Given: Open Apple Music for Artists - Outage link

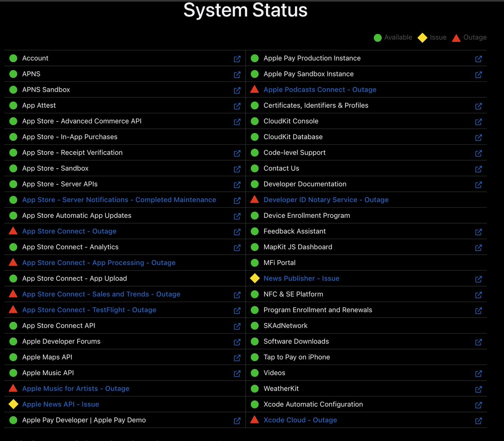Looking at the screenshot, I should tap(76, 389).
